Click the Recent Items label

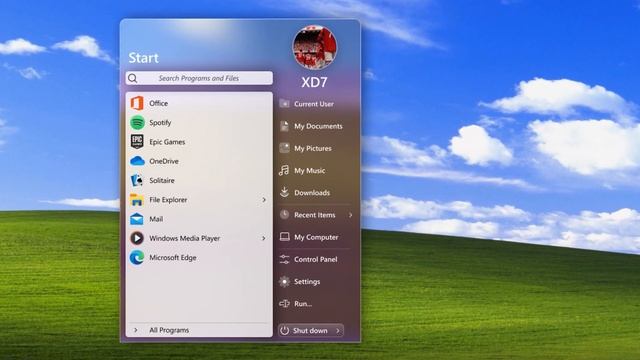click(314, 215)
